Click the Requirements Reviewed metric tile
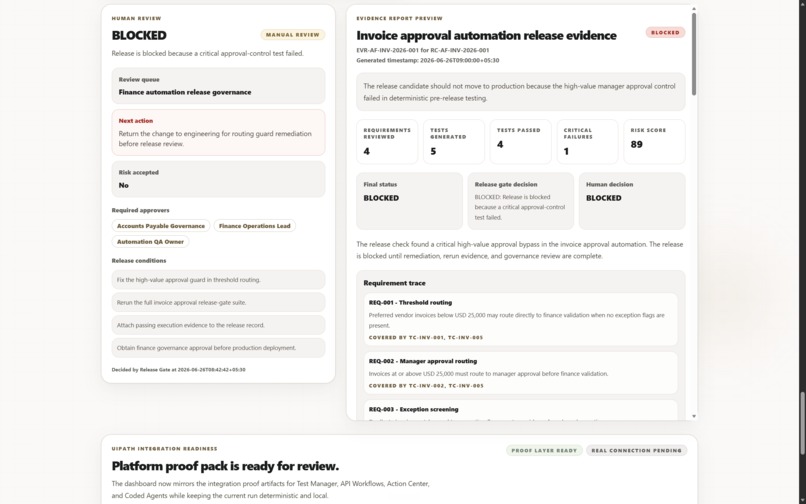This screenshot has width=806, height=504. click(x=387, y=142)
